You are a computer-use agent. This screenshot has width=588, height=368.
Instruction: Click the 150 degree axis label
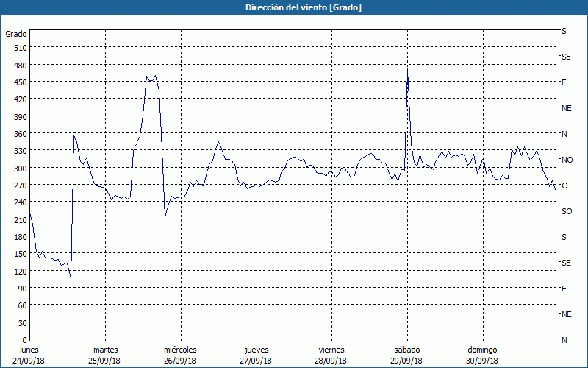[21, 254]
